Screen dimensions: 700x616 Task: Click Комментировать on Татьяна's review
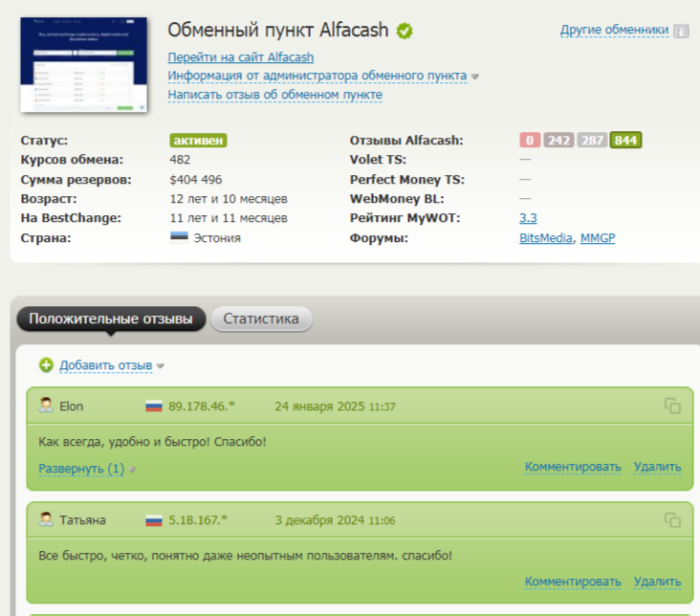[x=573, y=582]
